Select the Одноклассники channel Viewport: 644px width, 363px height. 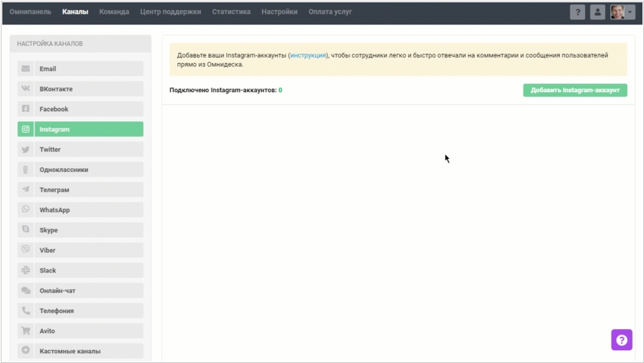[80, 170]
